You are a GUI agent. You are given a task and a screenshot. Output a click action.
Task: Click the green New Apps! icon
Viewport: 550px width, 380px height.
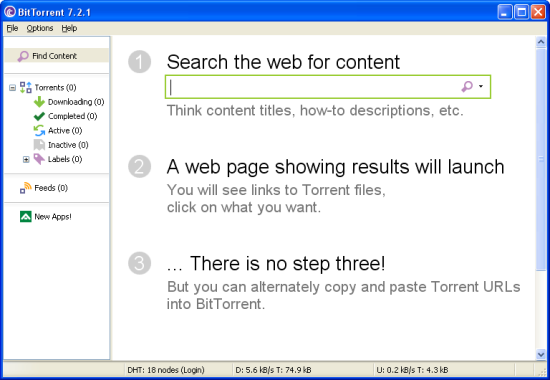[26, 217]
